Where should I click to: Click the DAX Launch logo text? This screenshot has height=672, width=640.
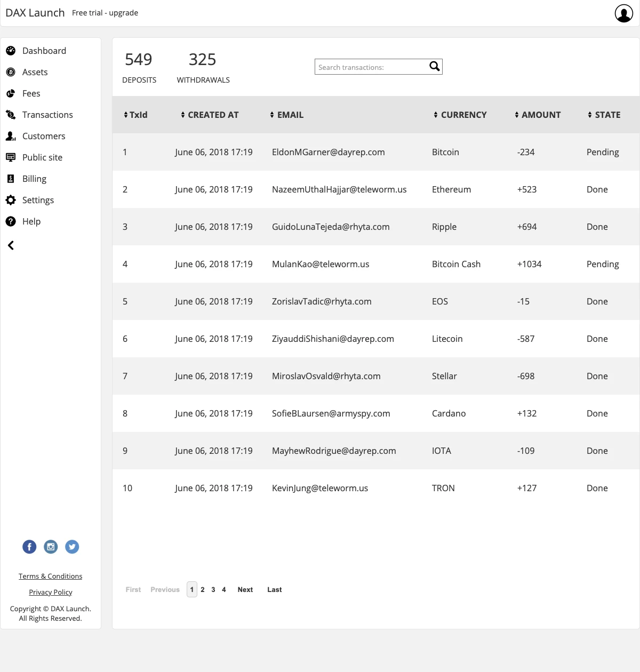(x=35, y=13)
